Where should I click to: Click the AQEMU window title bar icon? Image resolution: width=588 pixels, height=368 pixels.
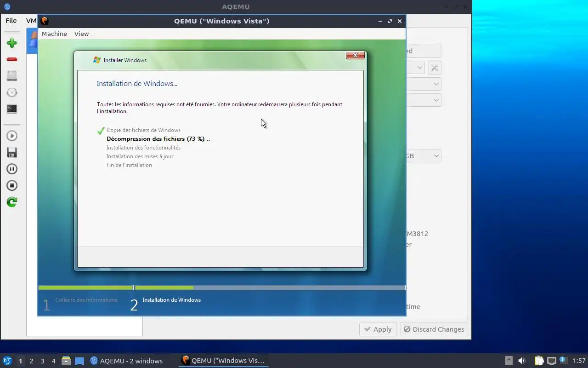[7, 7]
